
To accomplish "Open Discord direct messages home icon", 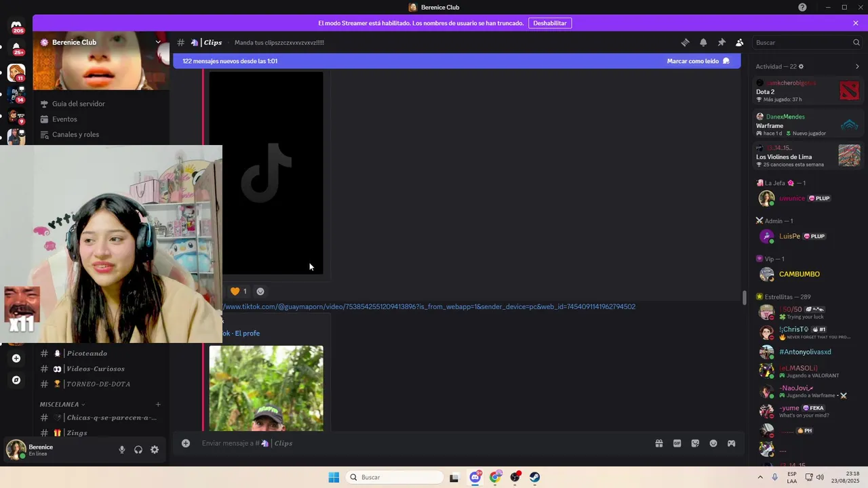I will pyautogui.click(x=16, y=26).
